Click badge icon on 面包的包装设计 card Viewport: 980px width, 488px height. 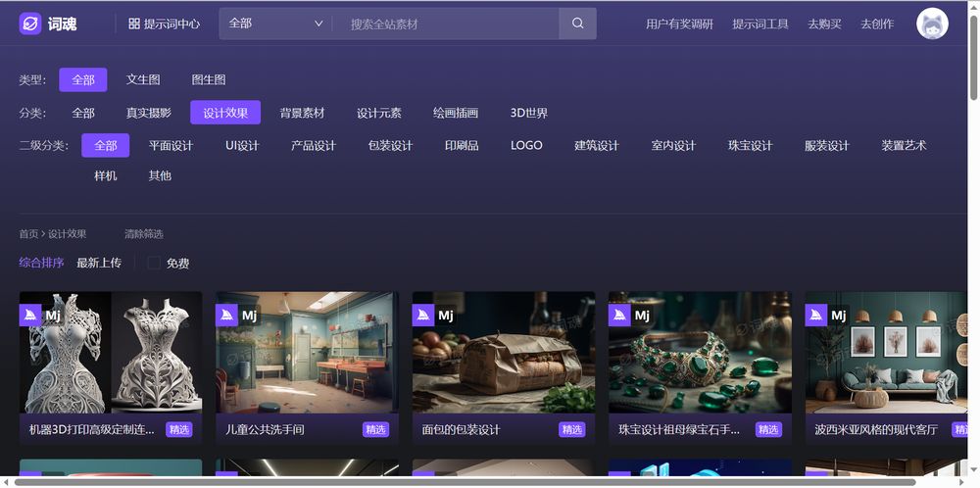(x=423, y=315)
